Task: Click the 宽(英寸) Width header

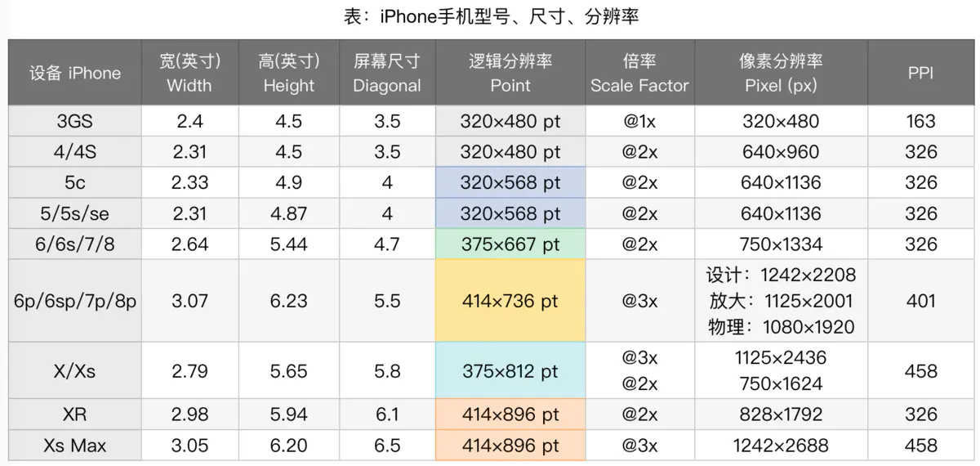Action: pyautogui.click(x=189, y=73)
